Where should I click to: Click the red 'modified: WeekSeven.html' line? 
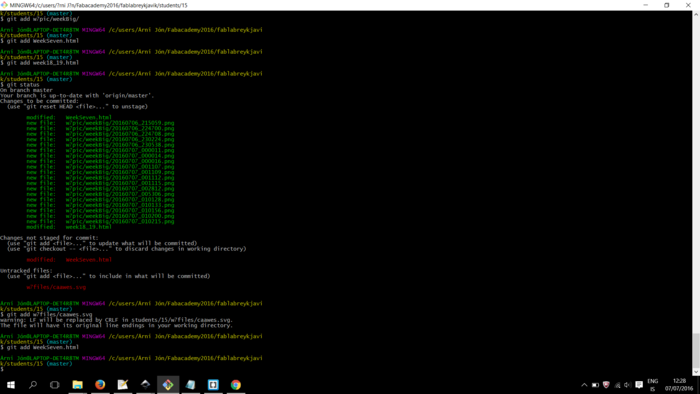[x=69, y=260]
